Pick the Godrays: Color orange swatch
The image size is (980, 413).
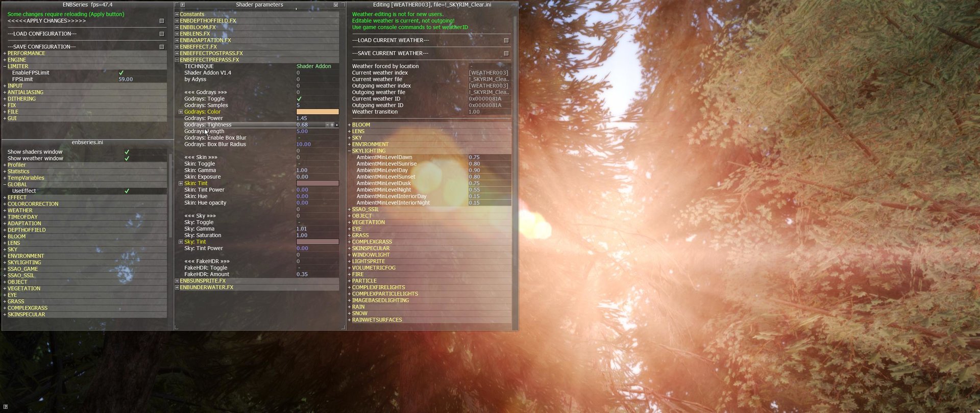pos(317,112)
